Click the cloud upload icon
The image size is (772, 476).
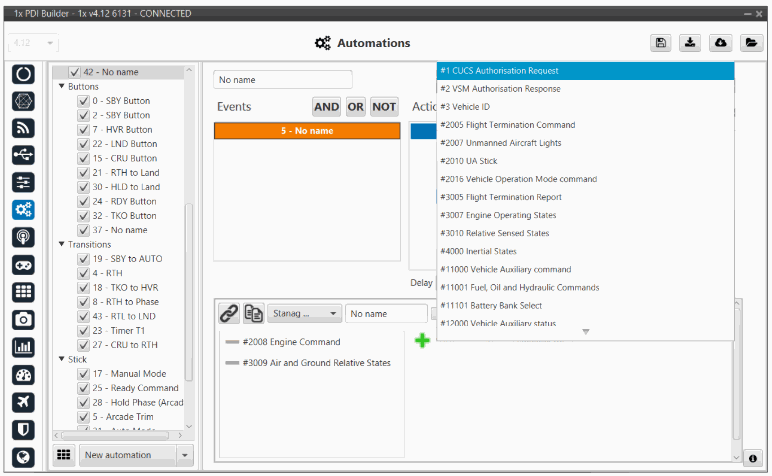click(x=719, y=43)
